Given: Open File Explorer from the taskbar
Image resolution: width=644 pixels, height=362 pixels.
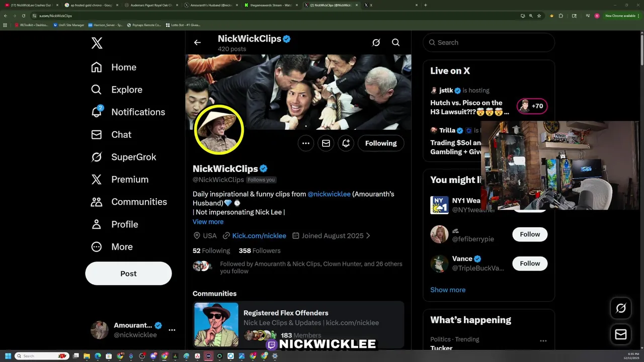Looking at the screenshot, I should (x=87, y=356).
